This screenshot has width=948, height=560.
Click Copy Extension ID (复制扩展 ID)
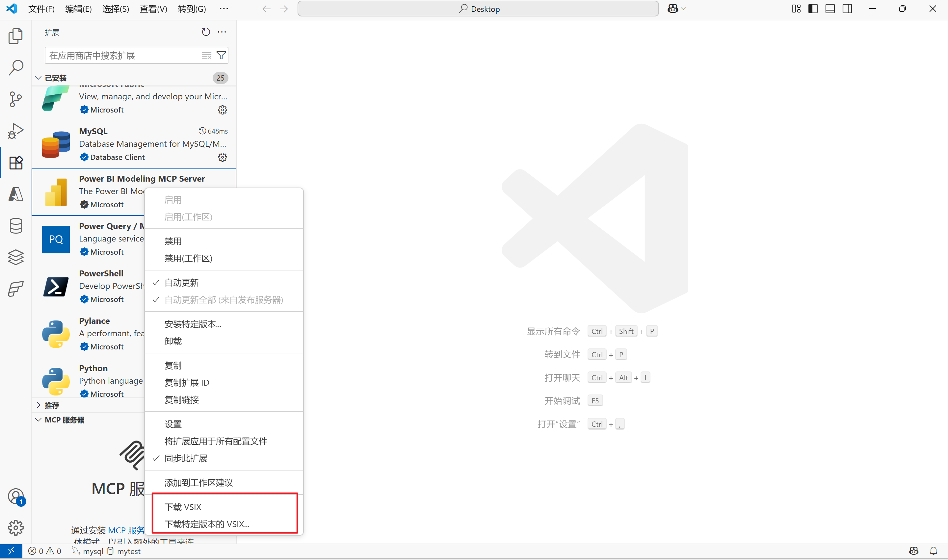pyautogui.click(x=187, y=383)
